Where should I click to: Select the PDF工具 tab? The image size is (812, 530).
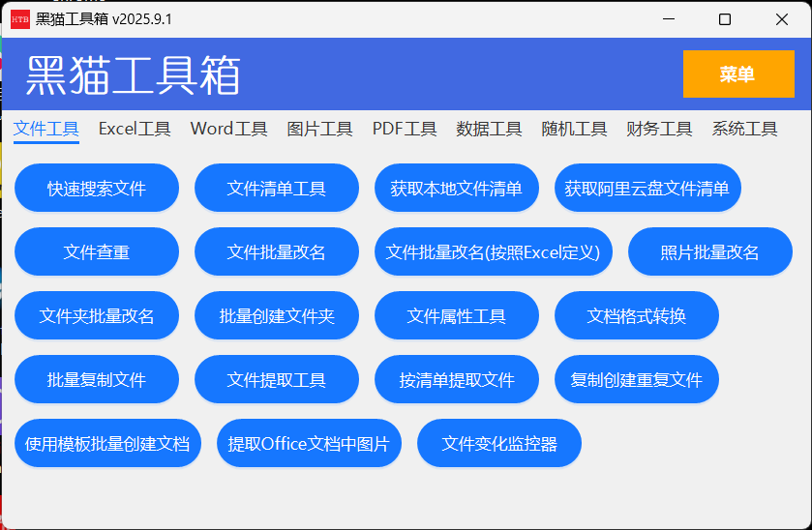coord(405,129)
